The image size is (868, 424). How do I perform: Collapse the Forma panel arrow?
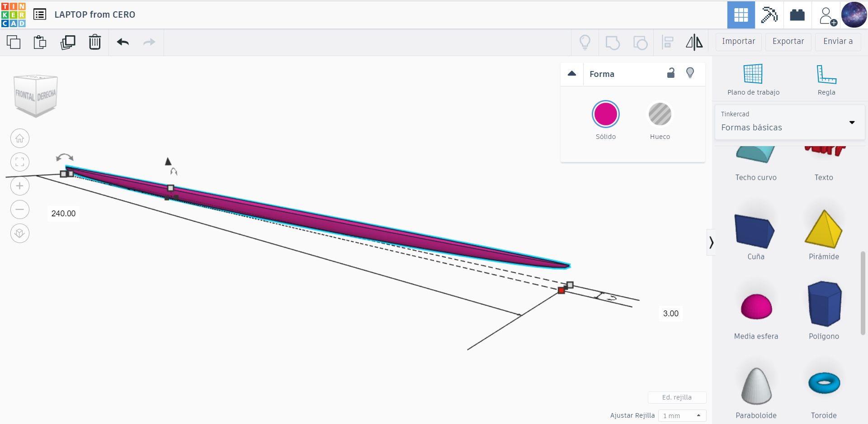(x=572, y=73)
